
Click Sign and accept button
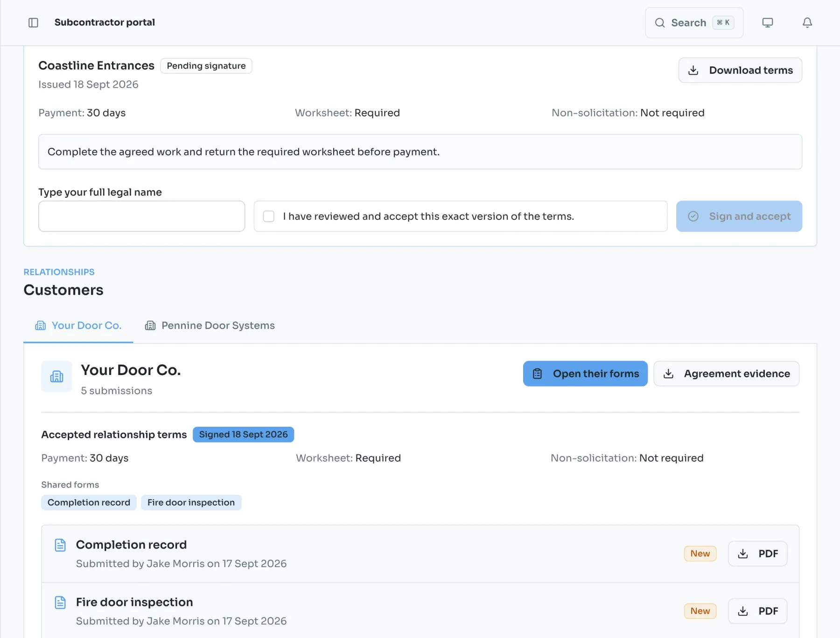tap(739, 216)
